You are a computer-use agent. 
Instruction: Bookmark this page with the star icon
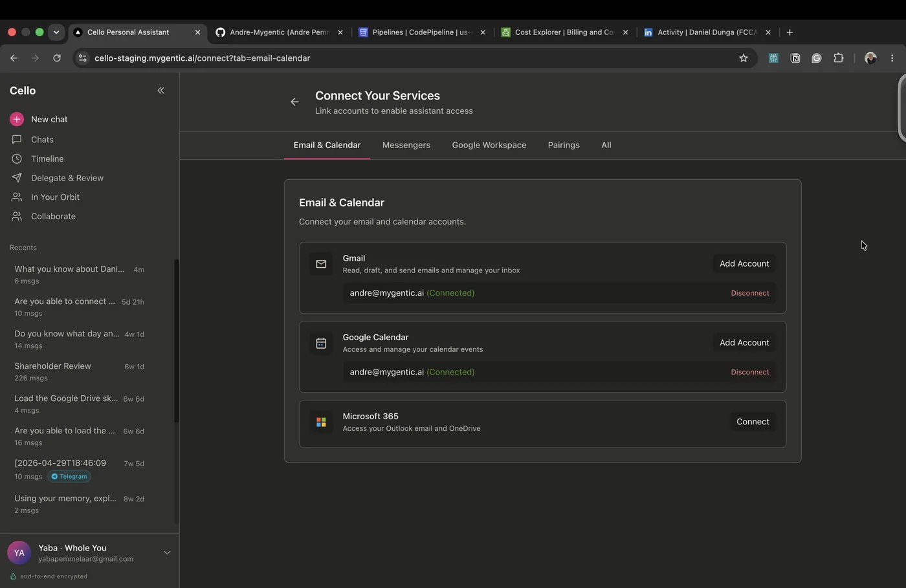[x=744, y=58]
